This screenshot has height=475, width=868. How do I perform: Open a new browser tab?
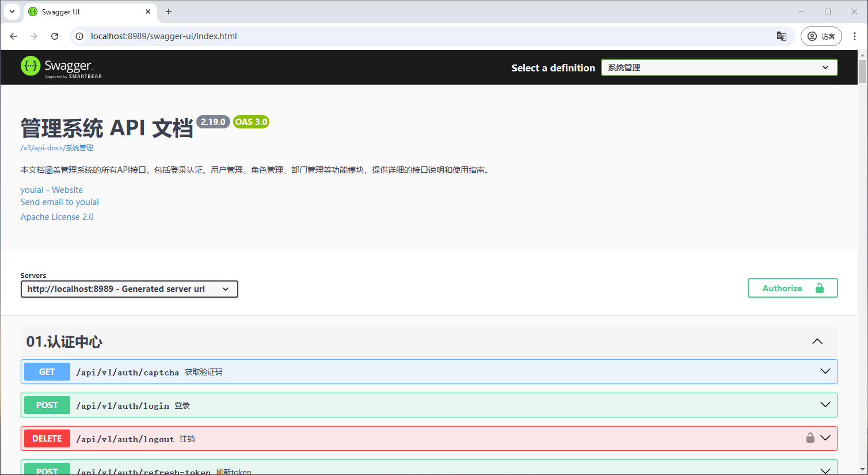click(x=169, y=12)
